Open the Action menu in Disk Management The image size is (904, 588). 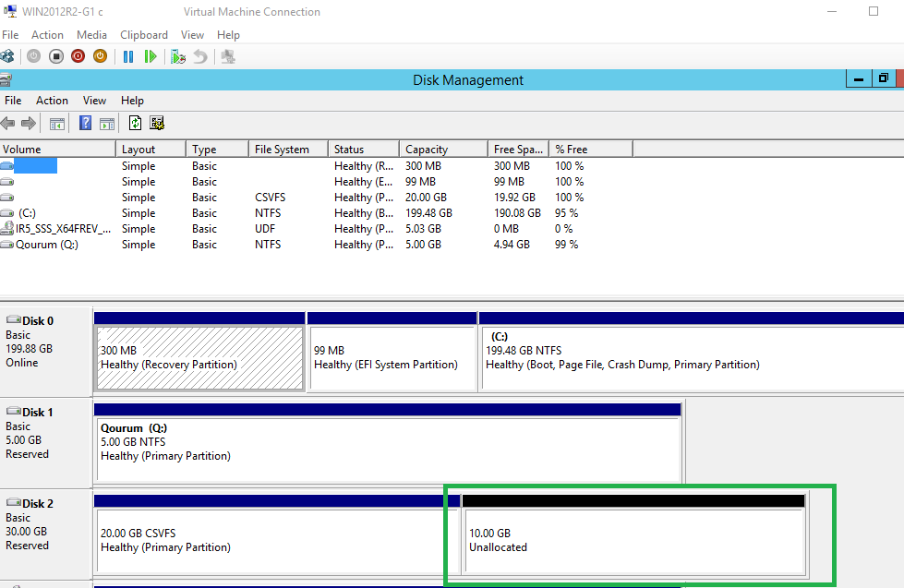[52, 100]
